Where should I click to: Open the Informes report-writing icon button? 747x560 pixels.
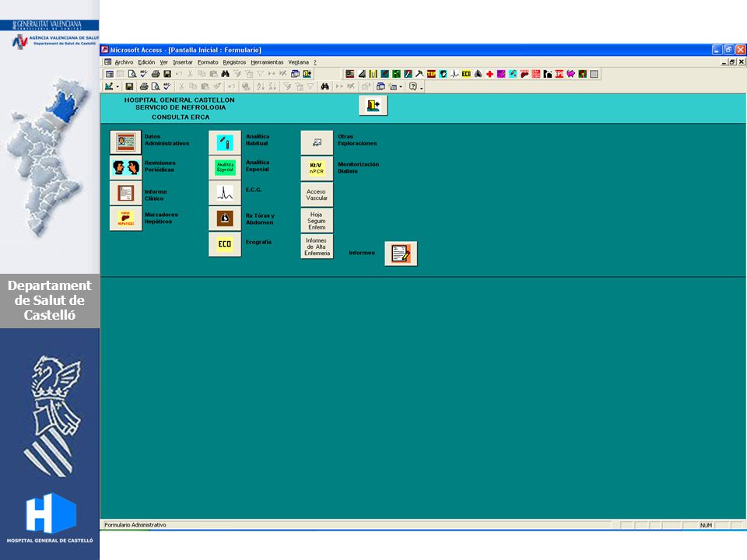(401, 254)
